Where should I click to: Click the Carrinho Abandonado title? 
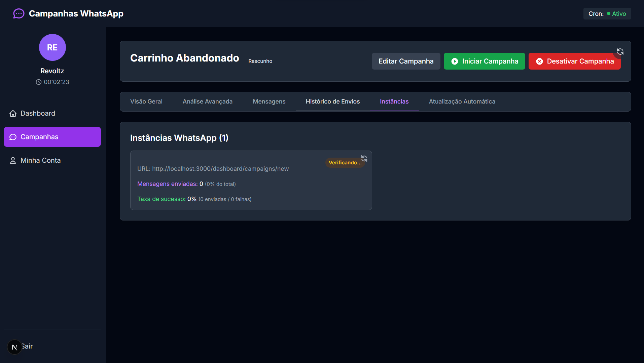tap(185, 58)
